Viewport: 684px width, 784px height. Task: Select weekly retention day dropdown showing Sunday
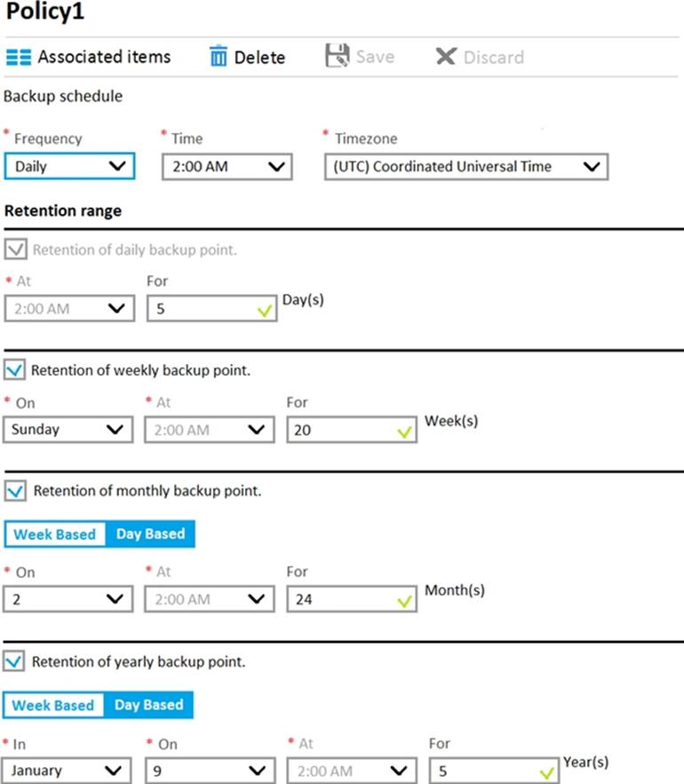tap(68, 429)
